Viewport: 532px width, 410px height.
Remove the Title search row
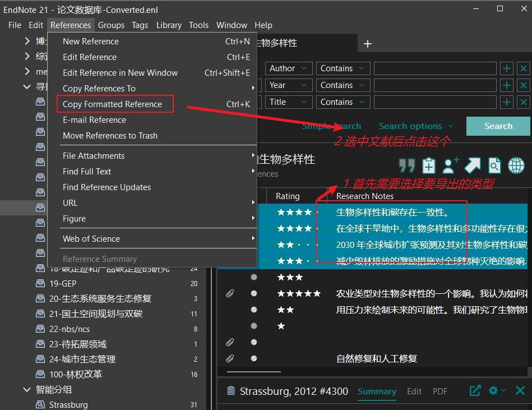point(524,102)
